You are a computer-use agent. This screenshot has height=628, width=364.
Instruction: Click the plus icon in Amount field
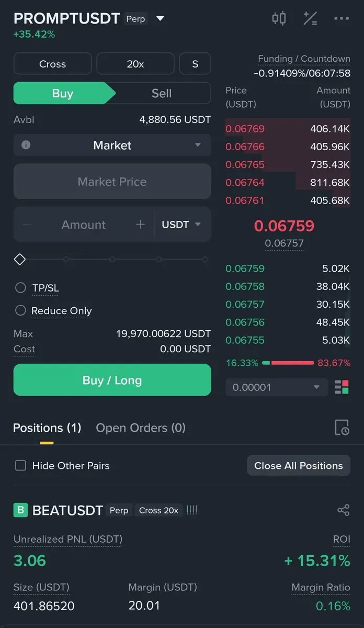140,225
